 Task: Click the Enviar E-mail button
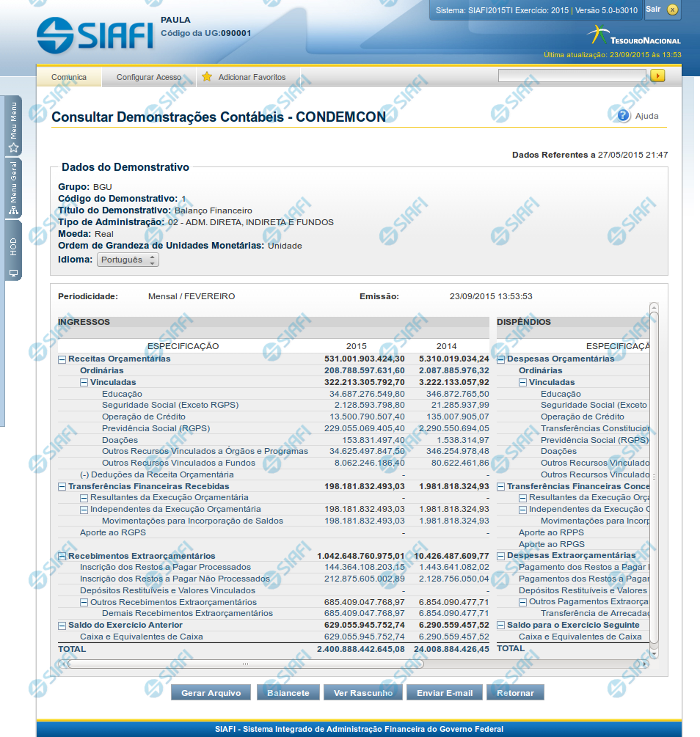pyautogui.click(x=445, y=693)
